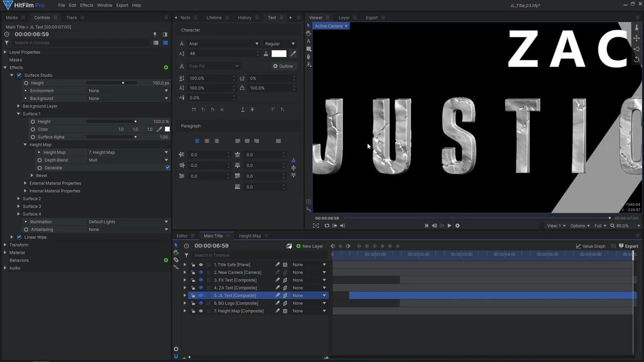The image size is (644, 362).
Task: Toggle lock on New Camera layer
Action: pos(193,273)
